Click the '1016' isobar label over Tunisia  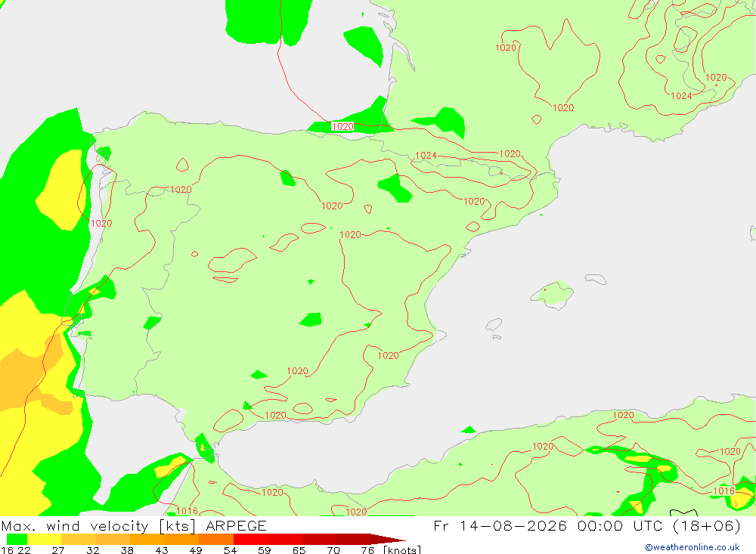tap(724, 491)
